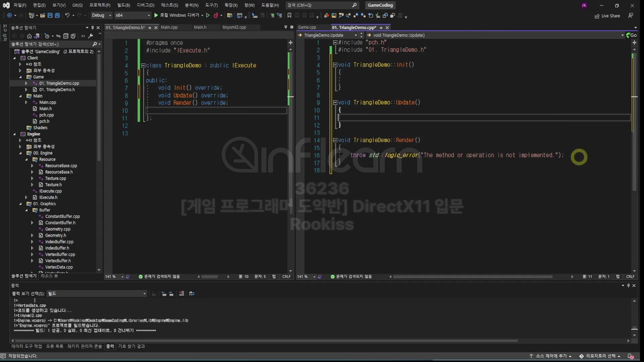Click the clear all output icon
The height and width of the screenshot is (362, 644).
tap(181, 294)
